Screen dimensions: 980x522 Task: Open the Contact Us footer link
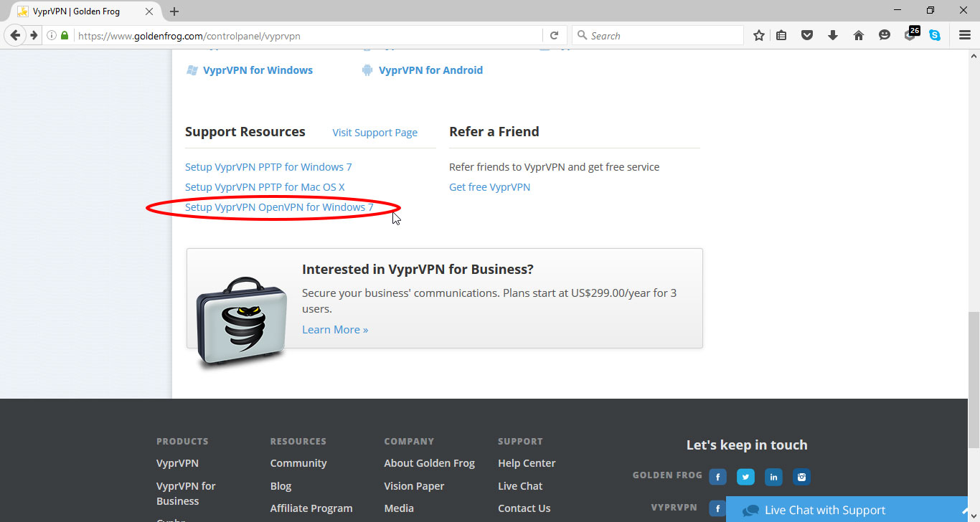pos(524,508)
